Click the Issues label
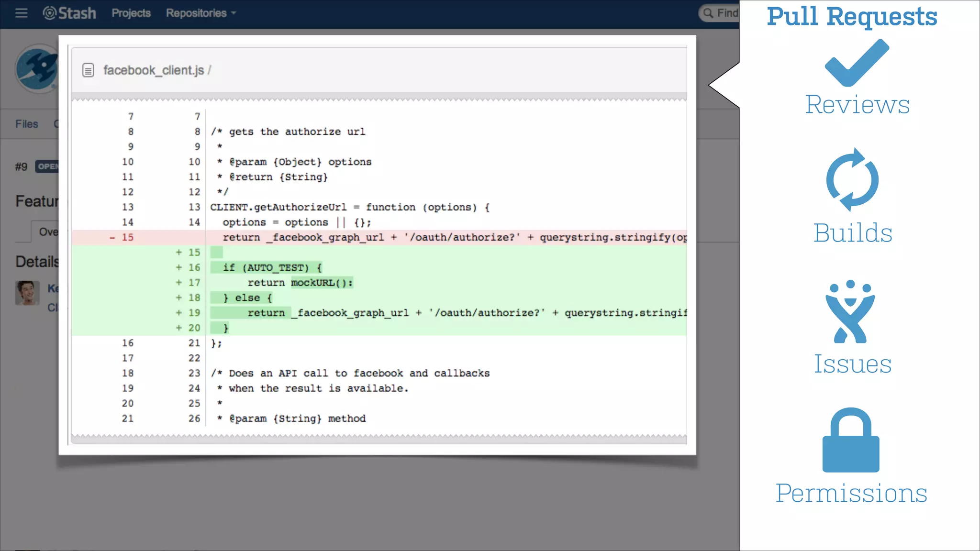The width and height of the screenshot is (980, 551). click(x=853, y=364)
